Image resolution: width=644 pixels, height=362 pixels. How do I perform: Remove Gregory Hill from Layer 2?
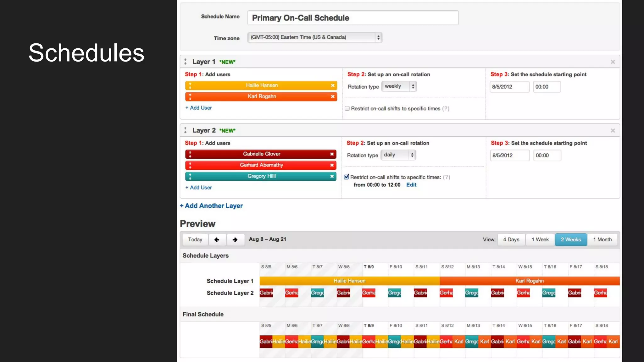point(332,176)
